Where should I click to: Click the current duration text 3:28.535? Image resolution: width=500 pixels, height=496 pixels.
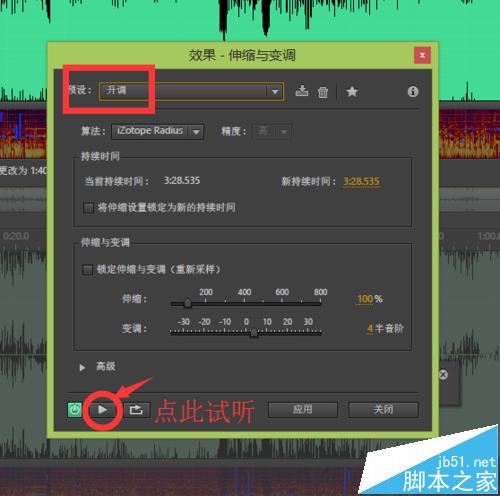point(182,181)
